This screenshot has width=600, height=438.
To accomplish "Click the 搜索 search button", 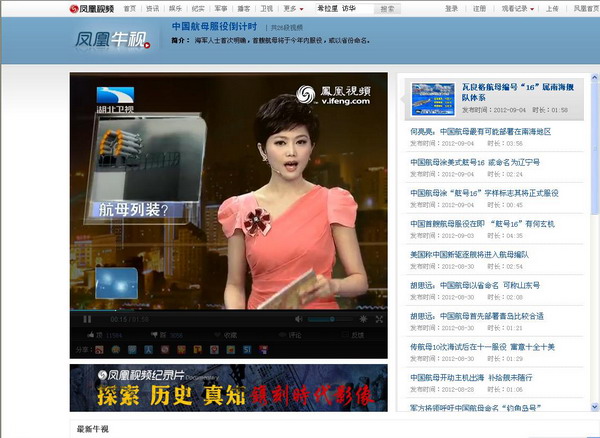I will pyautogui.click(x=386, y=8).
